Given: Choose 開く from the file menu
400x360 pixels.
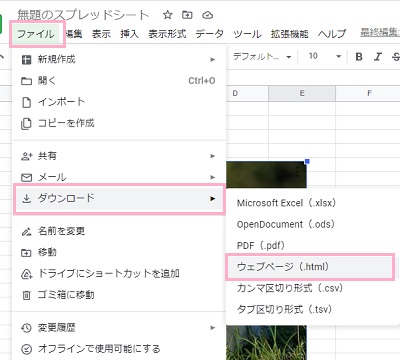Looking at the screenshot, I should click(x=119, y=81).
